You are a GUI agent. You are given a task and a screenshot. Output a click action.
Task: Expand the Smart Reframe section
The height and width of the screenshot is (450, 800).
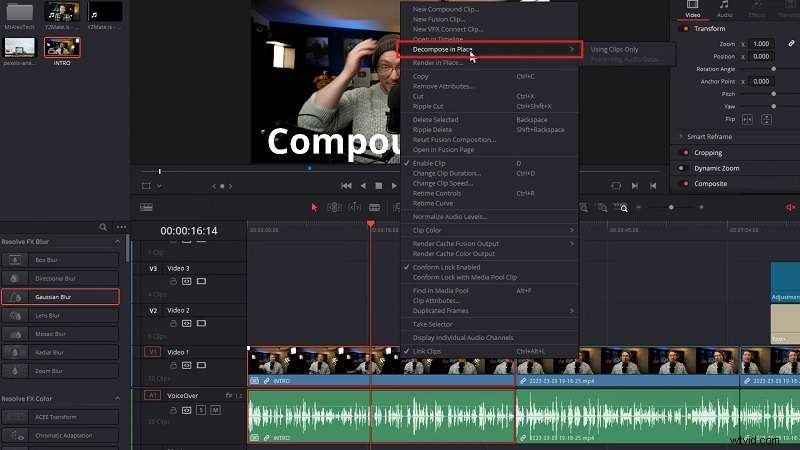[681, 137]
